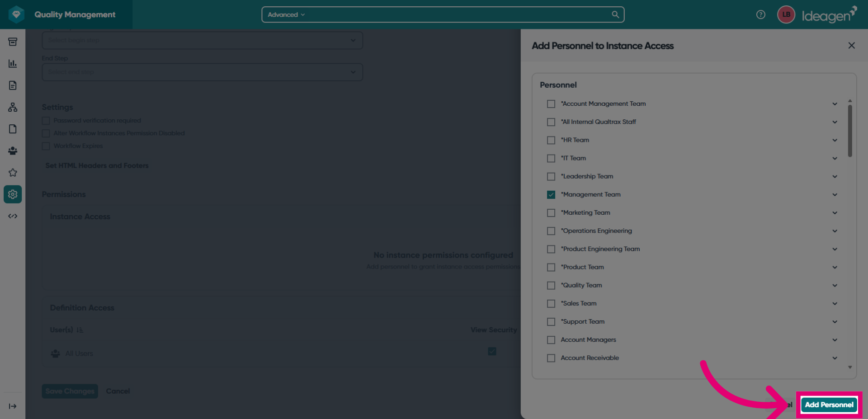Open the settings gear sidebar icon

[13, 194]
